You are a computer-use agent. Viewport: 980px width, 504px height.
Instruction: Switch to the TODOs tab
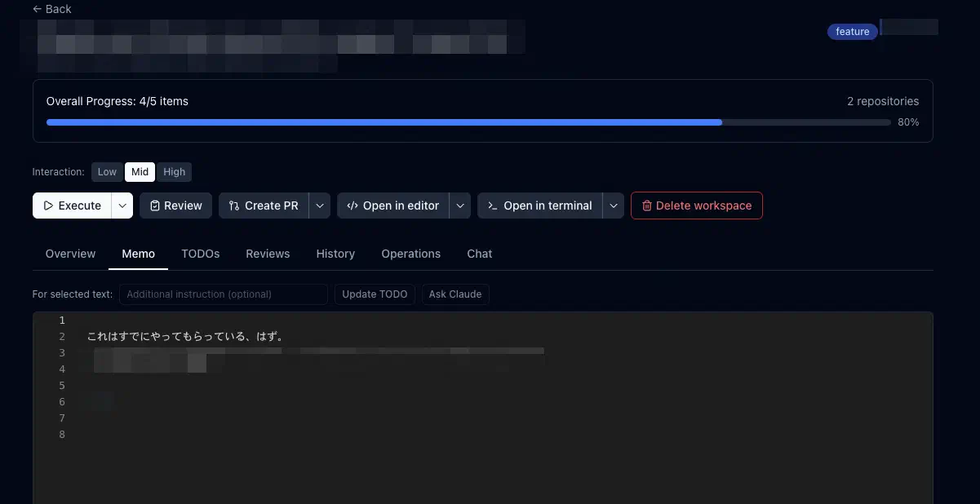200,254
